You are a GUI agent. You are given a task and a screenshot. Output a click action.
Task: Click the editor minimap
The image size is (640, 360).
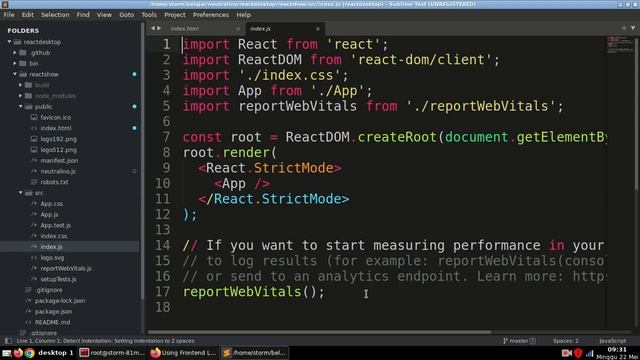point(619,45)
